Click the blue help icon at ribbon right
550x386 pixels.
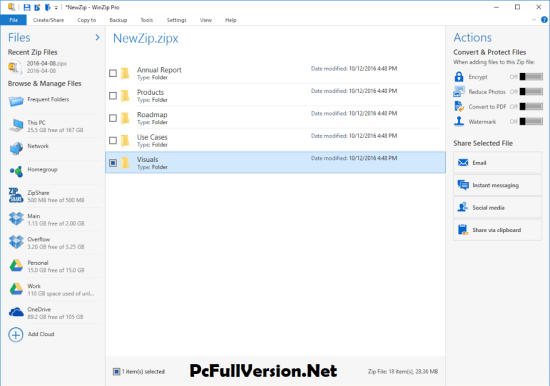544,20
